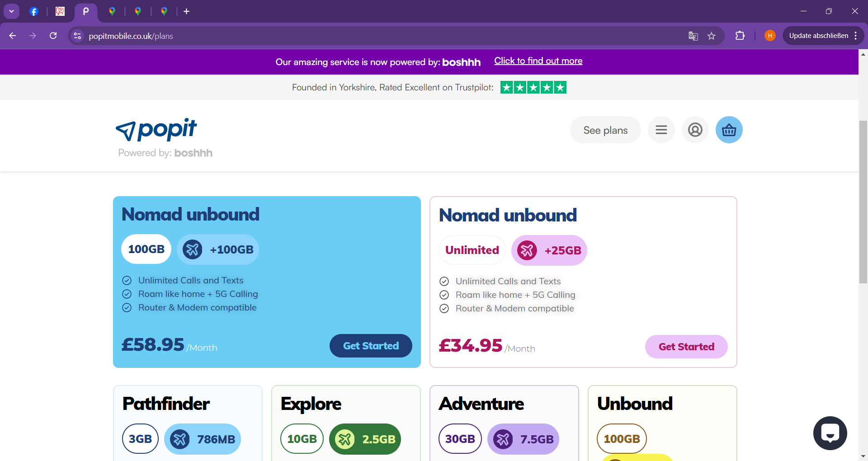Screen dimensions: 868x461
Task: Click the roaming icon on Pathfinder 786MB badge
Action: click(x=180, y=439)
